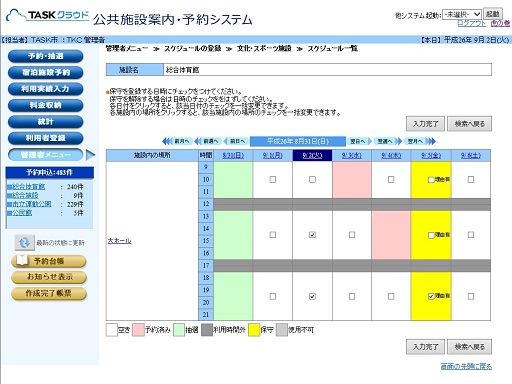This screenshot has width=512, height=384.
Task: Go to previous week with 前週へ arrow
Action: coord(208,141)
